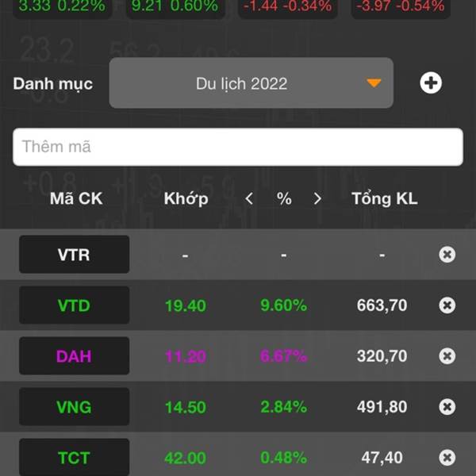Select the VNG stock symbol button

point(74,407)
